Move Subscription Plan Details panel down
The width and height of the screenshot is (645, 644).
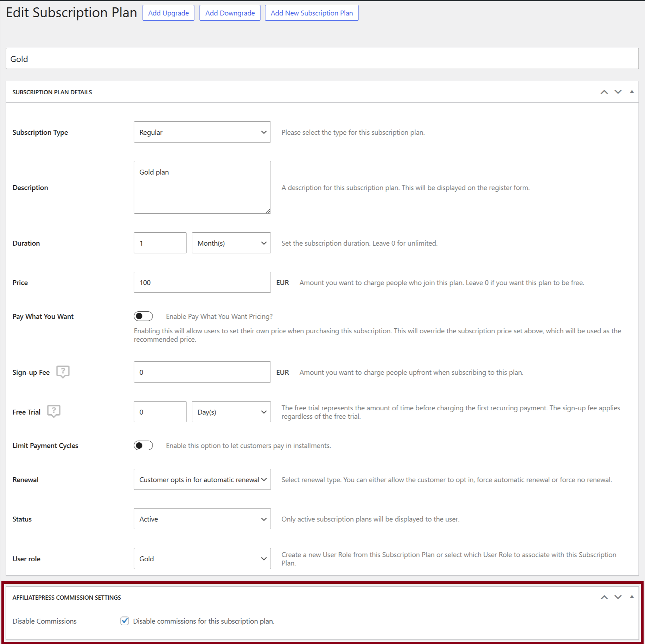click(x=618, y=92)
